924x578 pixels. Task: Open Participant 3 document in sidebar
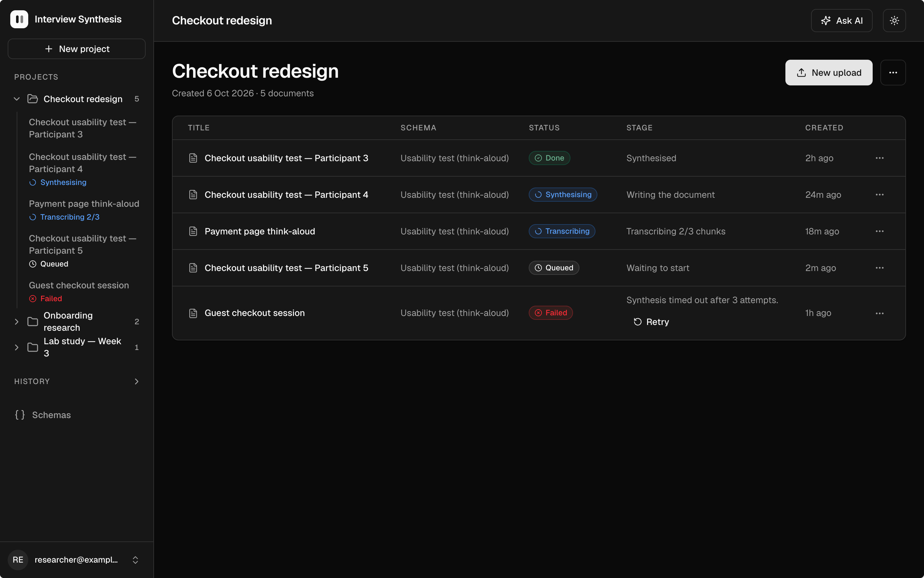point(83,128)
